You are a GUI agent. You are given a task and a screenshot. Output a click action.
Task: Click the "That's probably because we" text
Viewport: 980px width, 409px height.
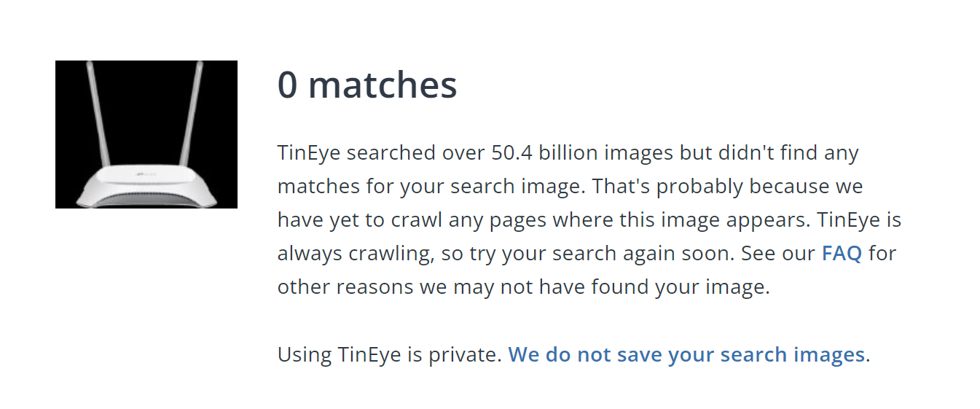(726, 187)
